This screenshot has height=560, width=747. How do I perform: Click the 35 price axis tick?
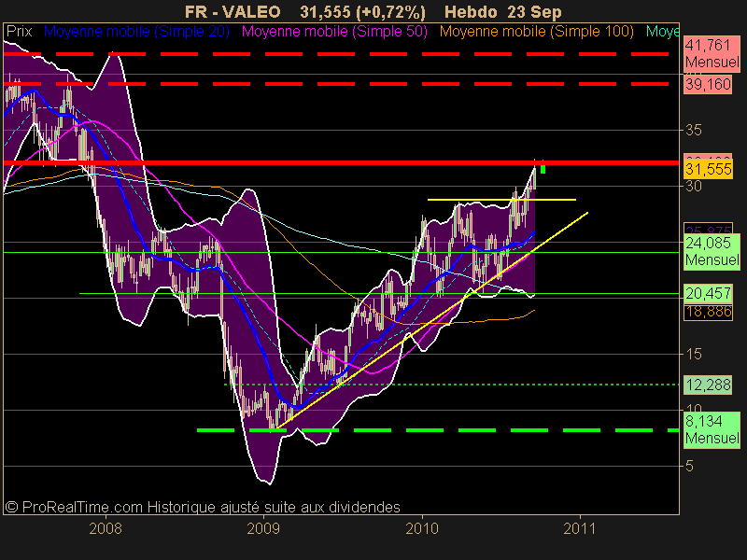click(x=693, y=130)
